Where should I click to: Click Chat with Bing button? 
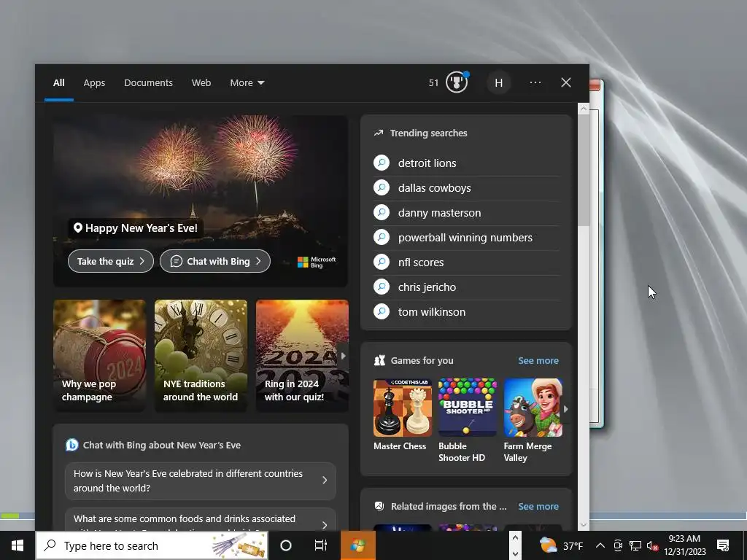pos(215,261)
